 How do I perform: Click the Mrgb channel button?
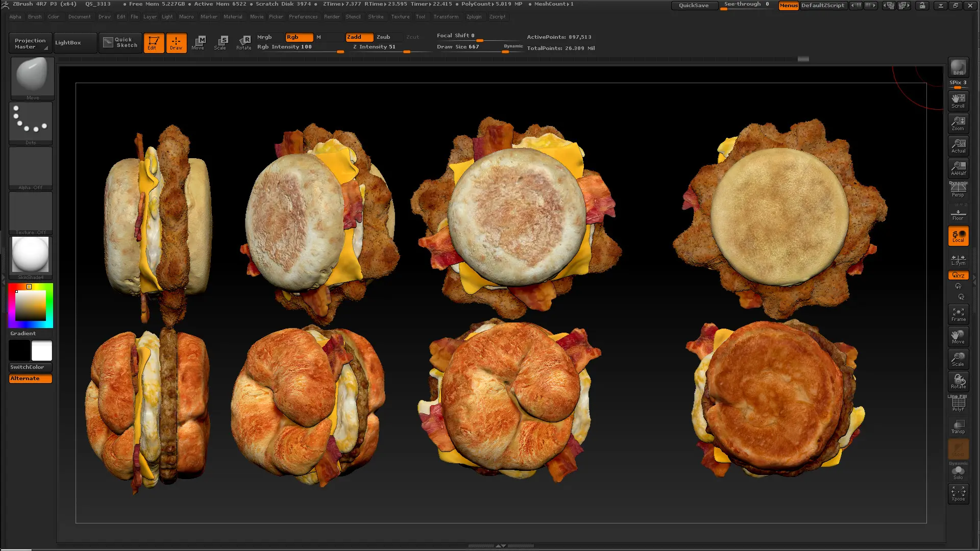pos(270,37)
